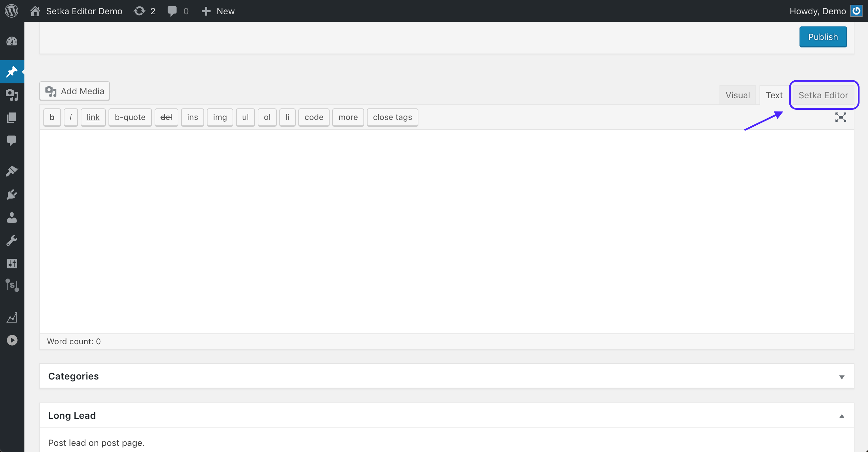Open the Media library sidebar icon
Screen dimensions: 868x452
(12, 95)
